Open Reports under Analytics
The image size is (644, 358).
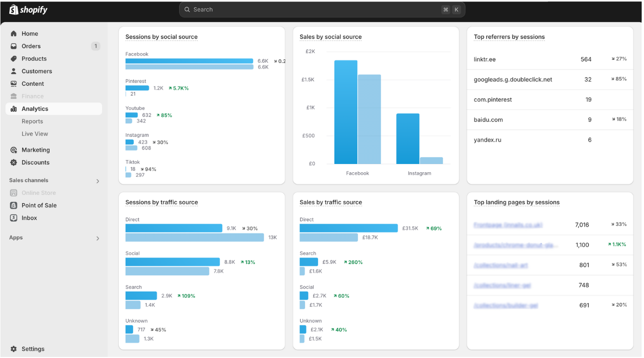tap(32, 122)
